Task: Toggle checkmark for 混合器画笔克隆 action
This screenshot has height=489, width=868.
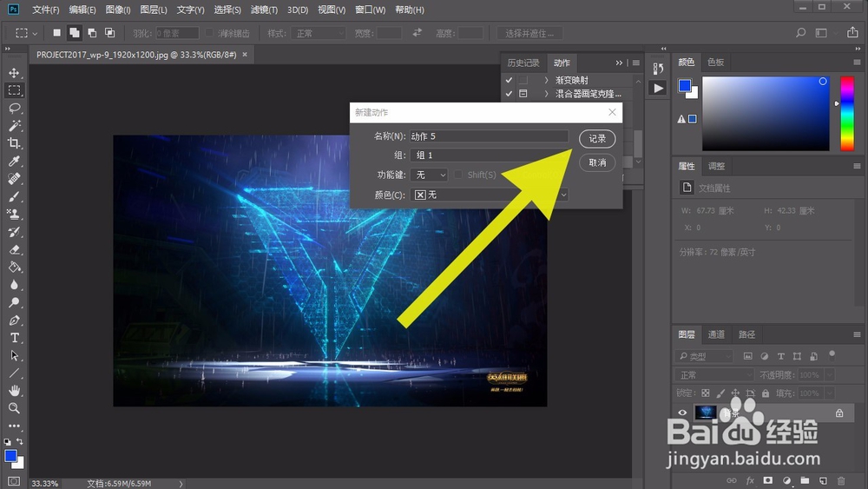Action: coord(509,94)
